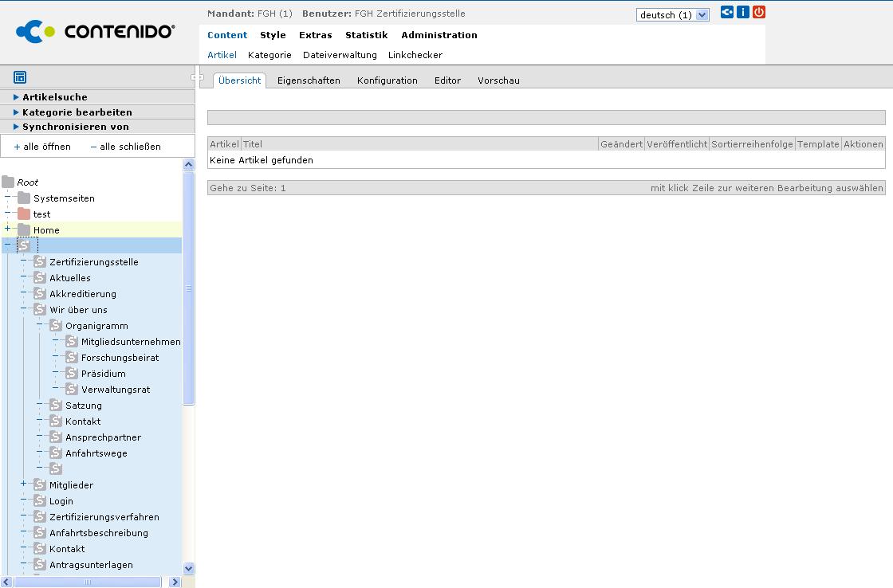Click the tree scrollbar down arrow
893x588 pixels.
click(189, 569)
